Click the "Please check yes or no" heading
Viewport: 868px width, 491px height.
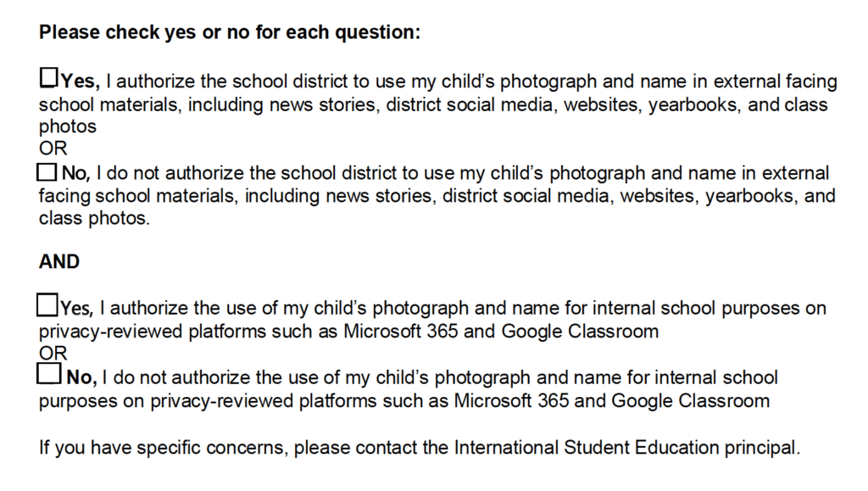230,33
